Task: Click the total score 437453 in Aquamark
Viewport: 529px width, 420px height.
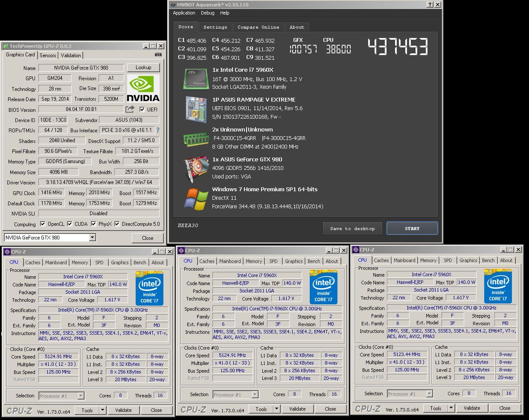Action: click(398, 47)
